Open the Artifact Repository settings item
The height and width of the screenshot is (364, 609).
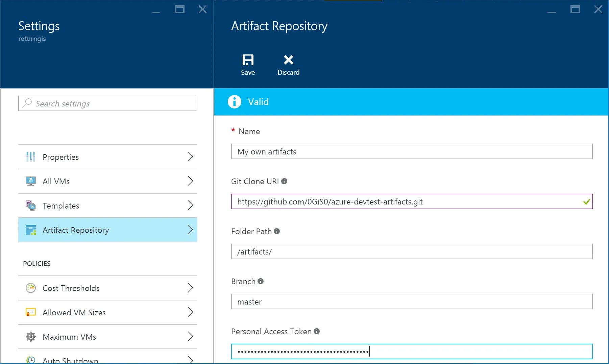[108, 230]
